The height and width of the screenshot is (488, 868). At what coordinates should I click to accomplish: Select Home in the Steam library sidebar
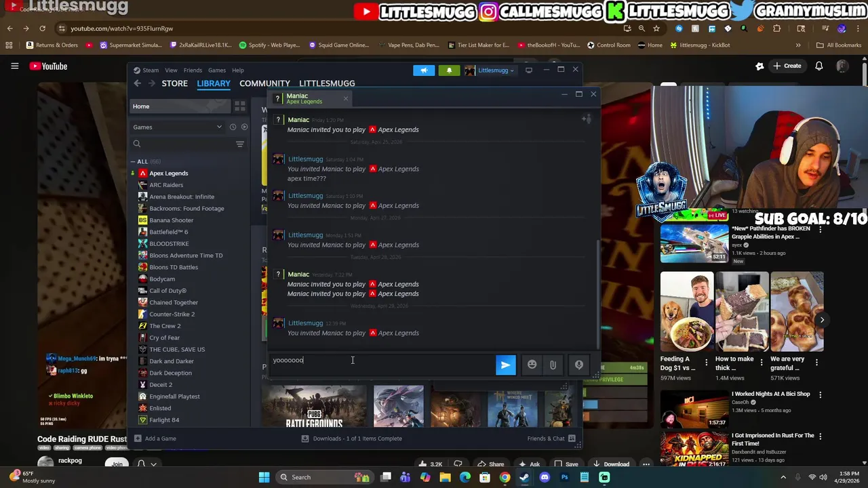179,106
